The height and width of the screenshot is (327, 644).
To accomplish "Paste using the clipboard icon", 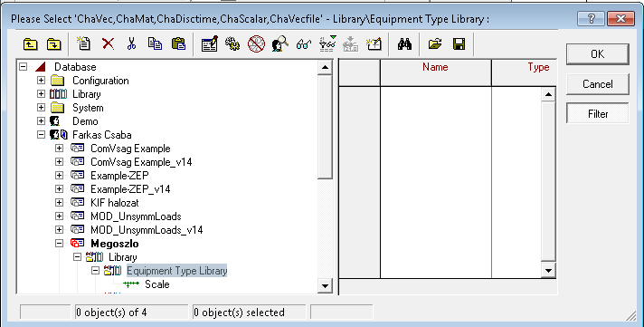I will 179,43.
